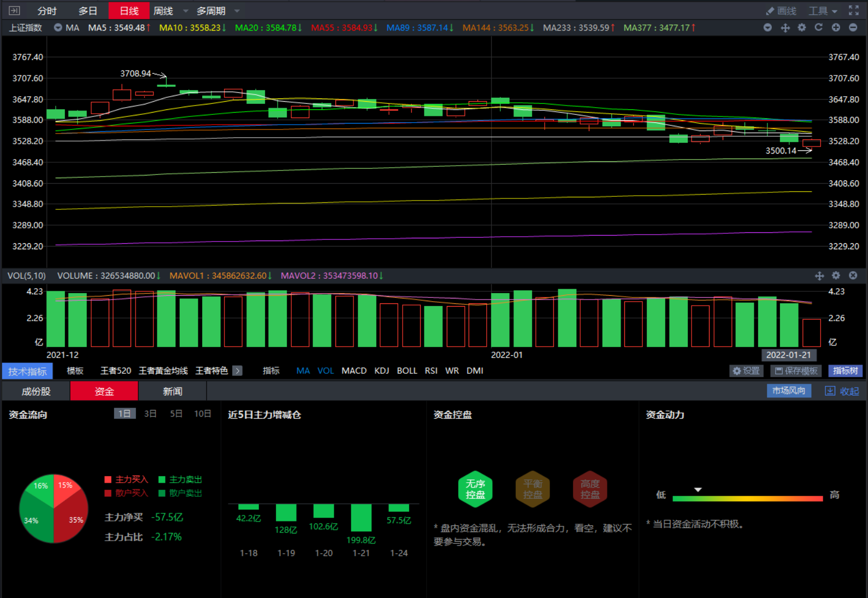The width and height of the screenshot is (868, 598).
Task: Click the 主力卖出 green legend swatch
Action: coord(162,479)
